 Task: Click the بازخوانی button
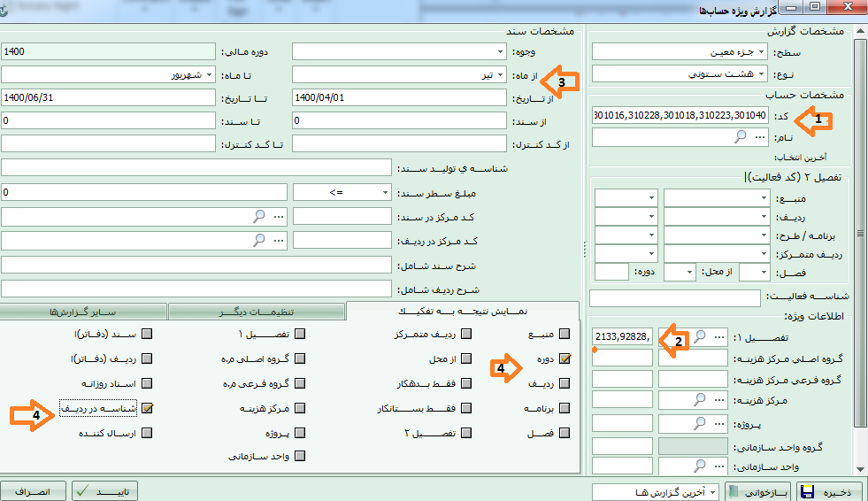[758, 491]
